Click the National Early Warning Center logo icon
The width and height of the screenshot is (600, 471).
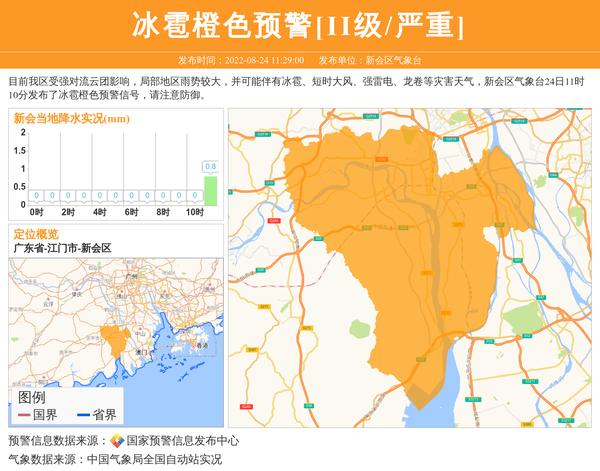point(117,441)
